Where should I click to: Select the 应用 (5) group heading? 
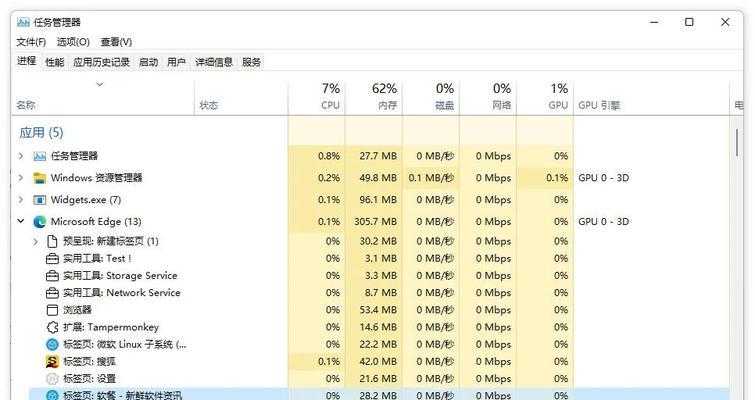(x=41, y=133)
